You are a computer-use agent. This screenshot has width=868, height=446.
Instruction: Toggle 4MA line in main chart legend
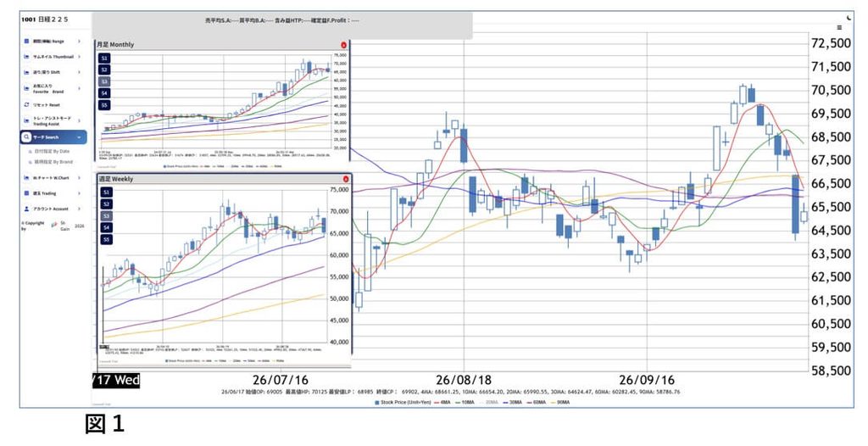(x=442, y=402)
